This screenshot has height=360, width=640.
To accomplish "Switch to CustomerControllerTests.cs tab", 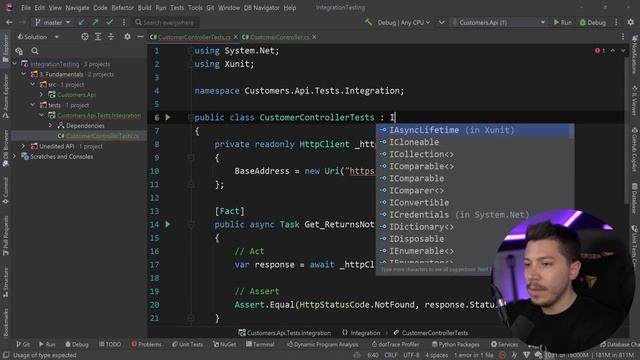I will [x=194, y=37].
